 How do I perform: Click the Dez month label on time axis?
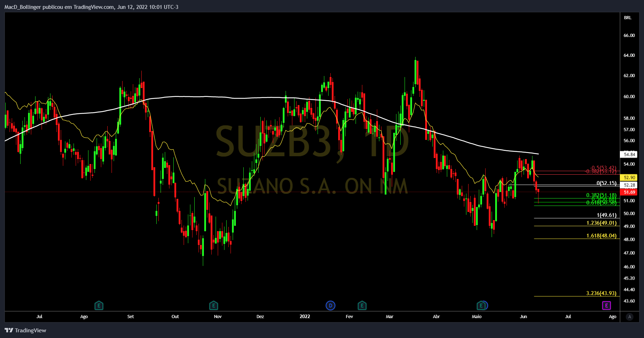[x=260, y=316]
